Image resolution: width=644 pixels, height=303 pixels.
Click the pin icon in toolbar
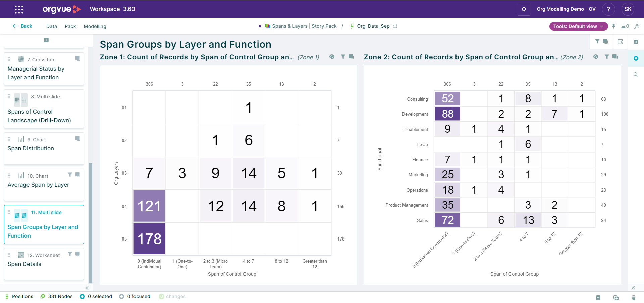[x=613, y=26]
